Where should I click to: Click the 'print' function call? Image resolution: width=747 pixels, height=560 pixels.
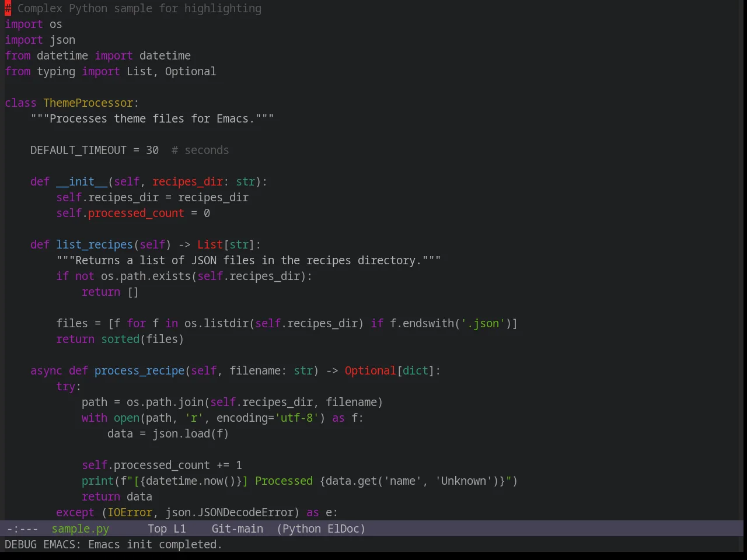click(97, 481)
